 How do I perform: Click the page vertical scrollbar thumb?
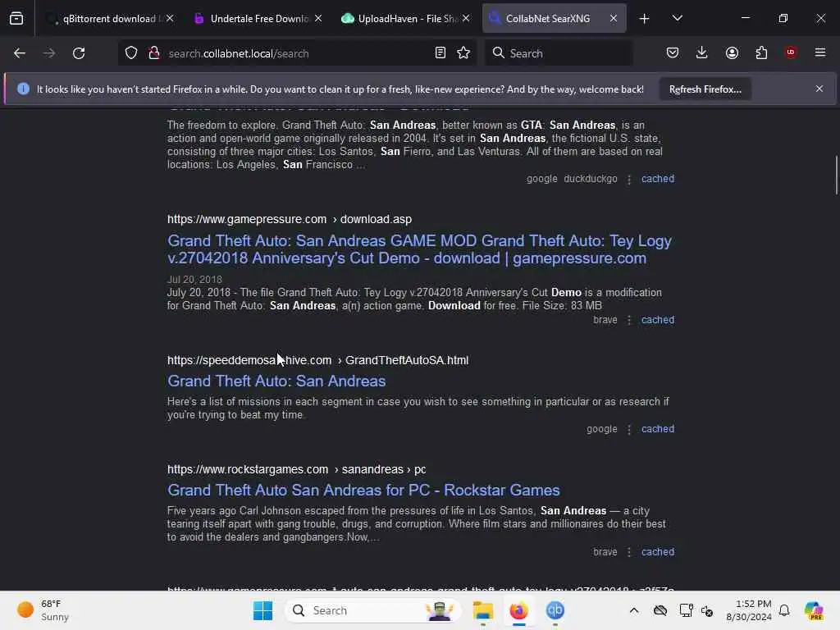pyautogui.click(x=836, y=176)
